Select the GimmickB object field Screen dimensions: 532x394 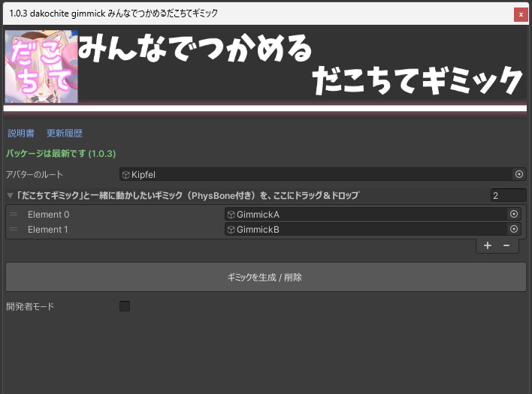click(x=373, y=229)
